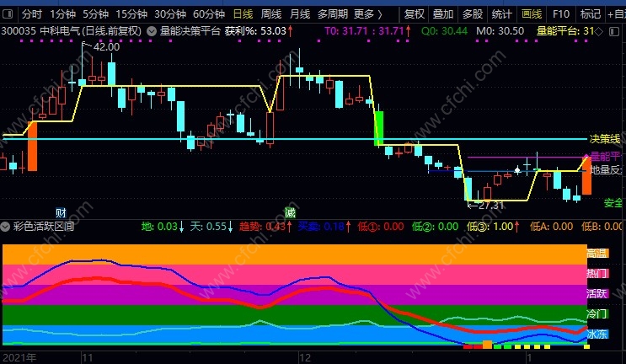This screenshot has height=364, width=626.
Task: Click the 买卖: 0.18 reading
Action: [324, 227]
